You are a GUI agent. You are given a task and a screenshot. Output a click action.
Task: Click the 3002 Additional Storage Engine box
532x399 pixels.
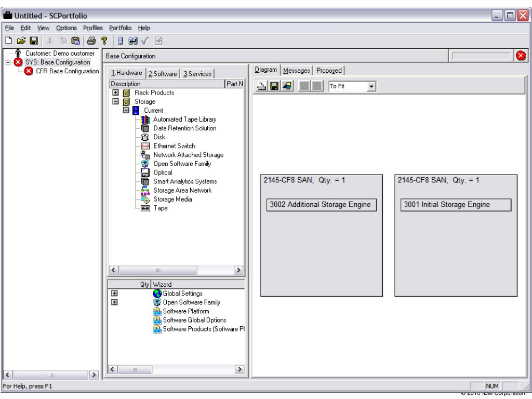tap(321, 205)
